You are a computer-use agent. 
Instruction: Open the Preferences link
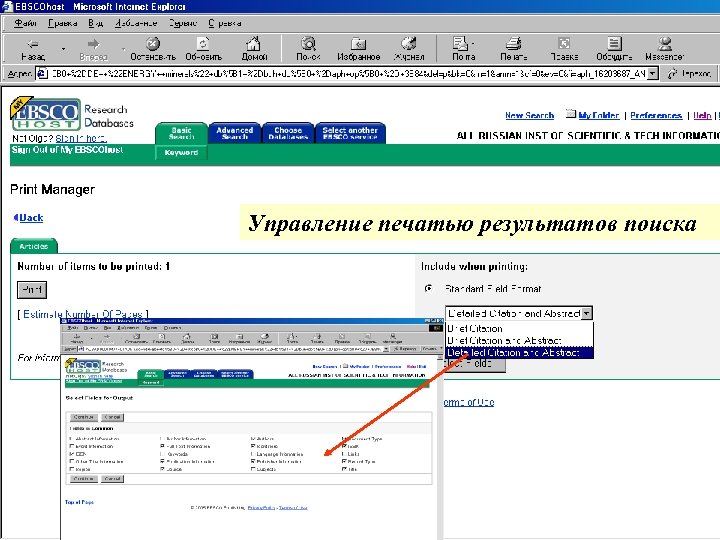(x=656, y=115)
